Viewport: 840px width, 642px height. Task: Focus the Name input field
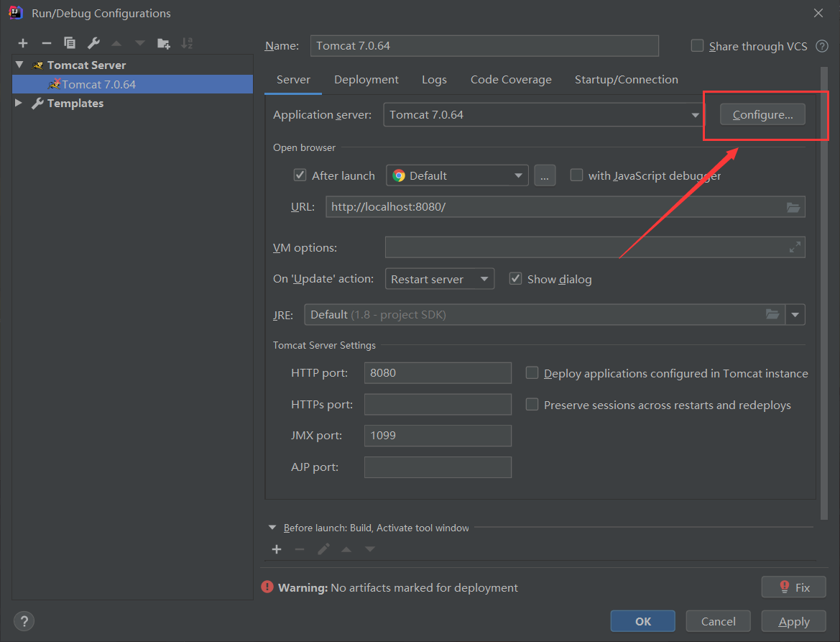tap(484, 46)
